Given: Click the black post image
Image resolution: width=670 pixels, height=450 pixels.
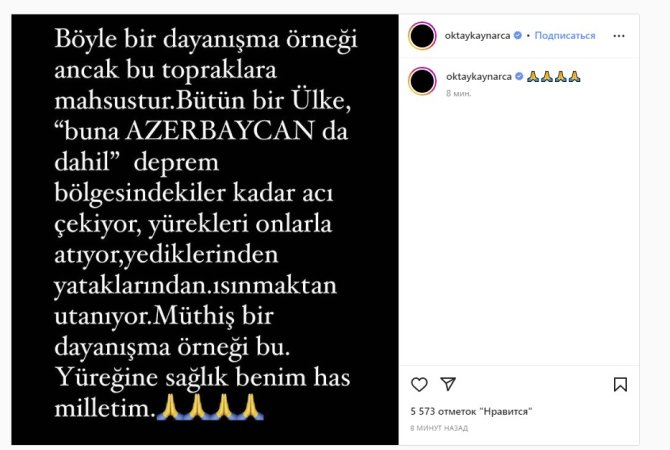Looking at the screenshot, I should pos(205,229).
